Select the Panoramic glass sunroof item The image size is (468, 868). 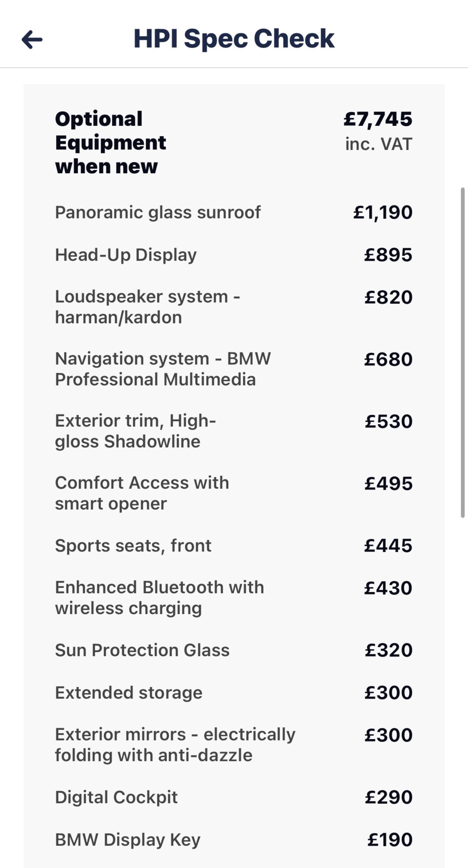(x=158, y=212)
